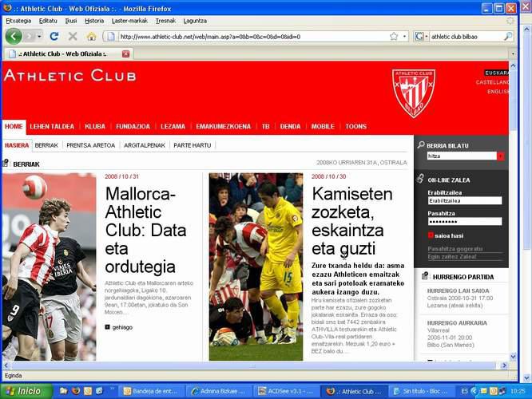Click the 'hitza' news search field
The width and height of the screenshot is (532, 399).
462,156
